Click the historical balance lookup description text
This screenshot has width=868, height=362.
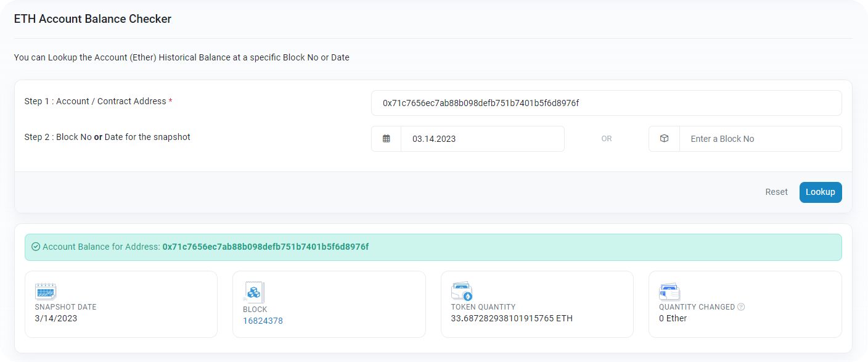click(x=182, y=57)
